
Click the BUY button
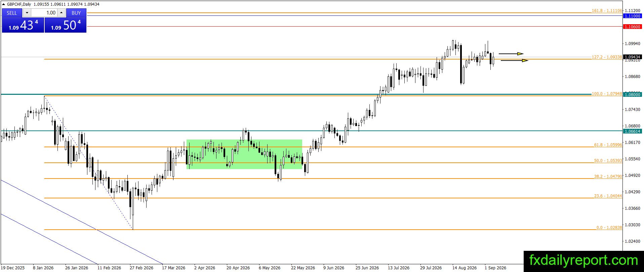click(x=76, y=13)
